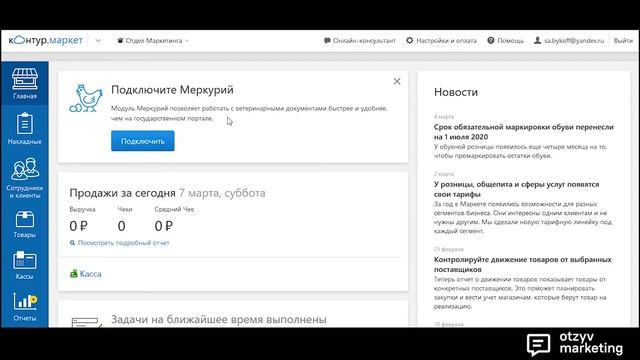Open the Помощь help menu
Image resolution: width=640 pixels, height=360 pixels.
(x=505, y=40)
